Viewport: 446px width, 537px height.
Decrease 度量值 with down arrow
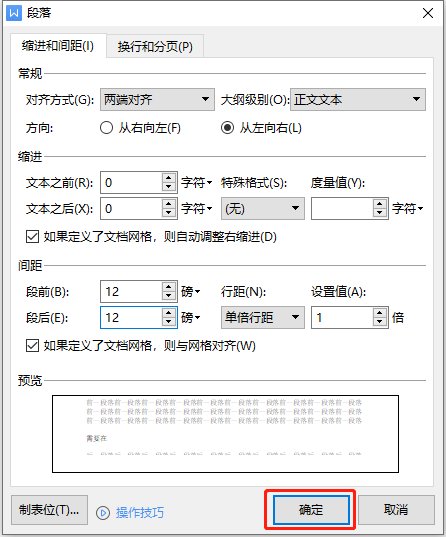coord(380,213)
